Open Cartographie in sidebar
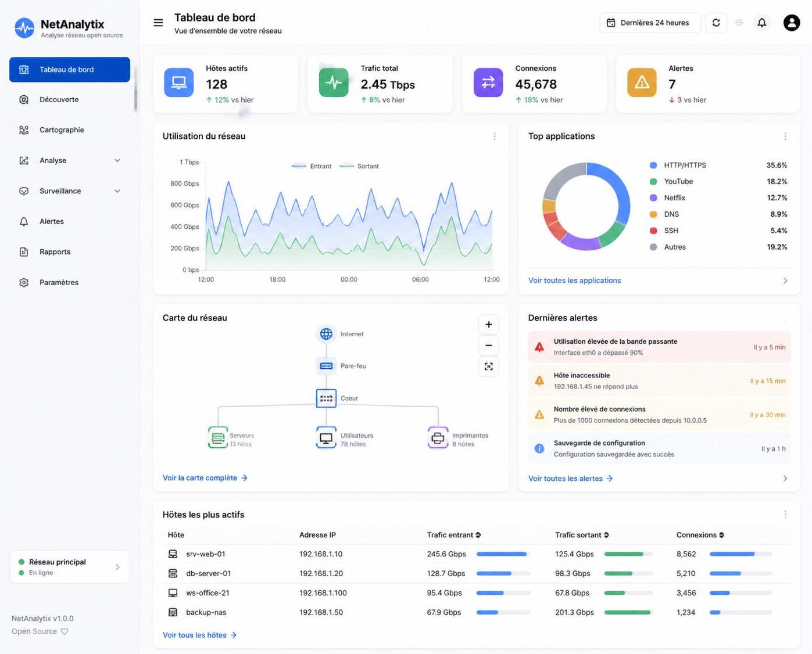This screenshot has width=812, height=654. pos(70,130)
